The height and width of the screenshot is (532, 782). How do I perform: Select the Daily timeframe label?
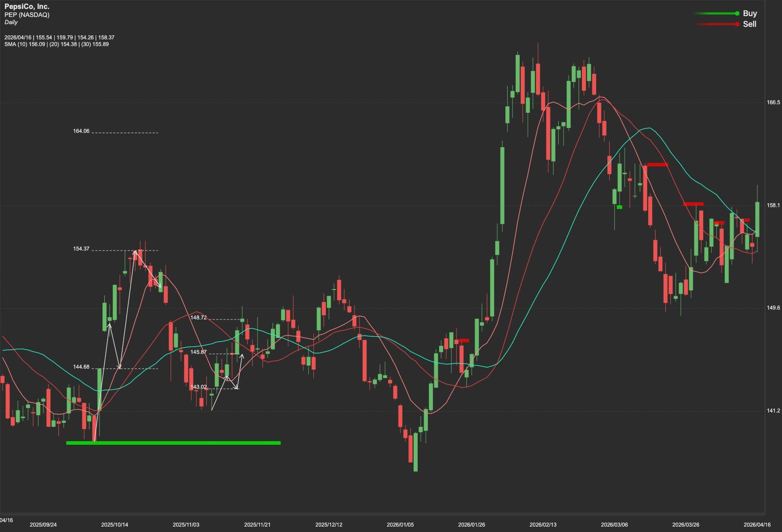(10, 21)
